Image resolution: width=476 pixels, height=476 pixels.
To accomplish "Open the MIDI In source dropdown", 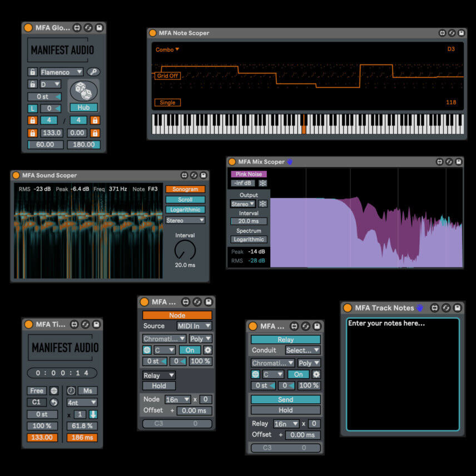I will point(194,326).
